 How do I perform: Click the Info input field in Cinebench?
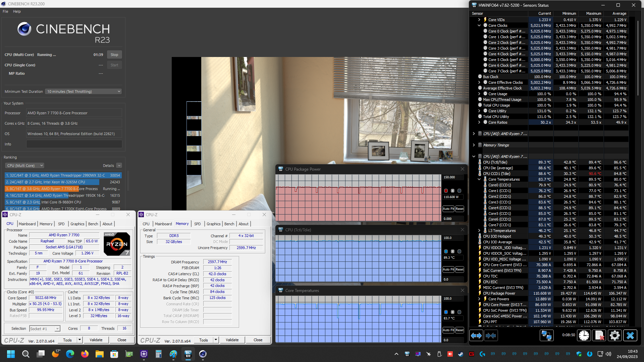[x=74, y=144]
